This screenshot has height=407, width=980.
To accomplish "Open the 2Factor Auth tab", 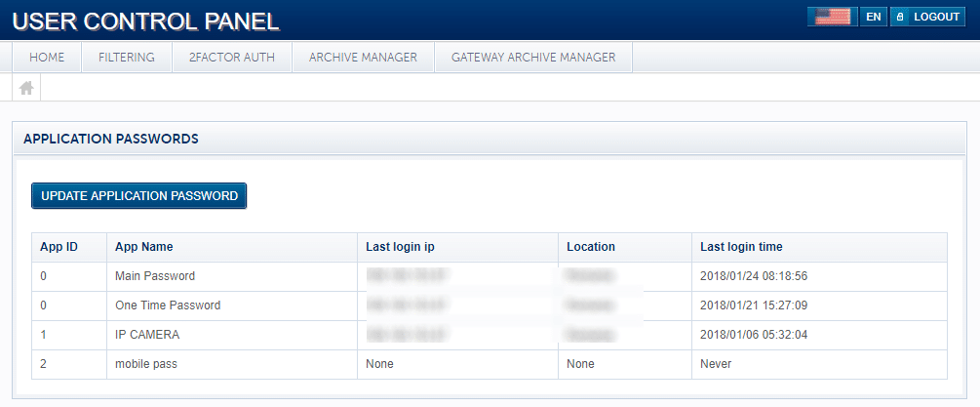I will click(x=232, y=58).
